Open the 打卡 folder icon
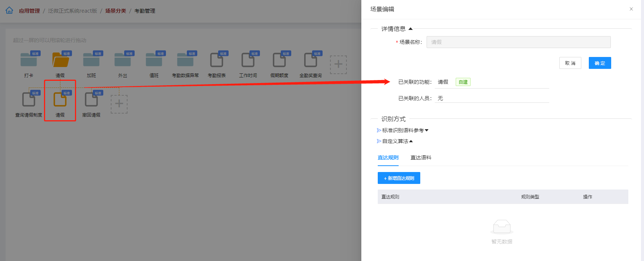The width and height of the screenshot is (644, 261). click(29, 60)
